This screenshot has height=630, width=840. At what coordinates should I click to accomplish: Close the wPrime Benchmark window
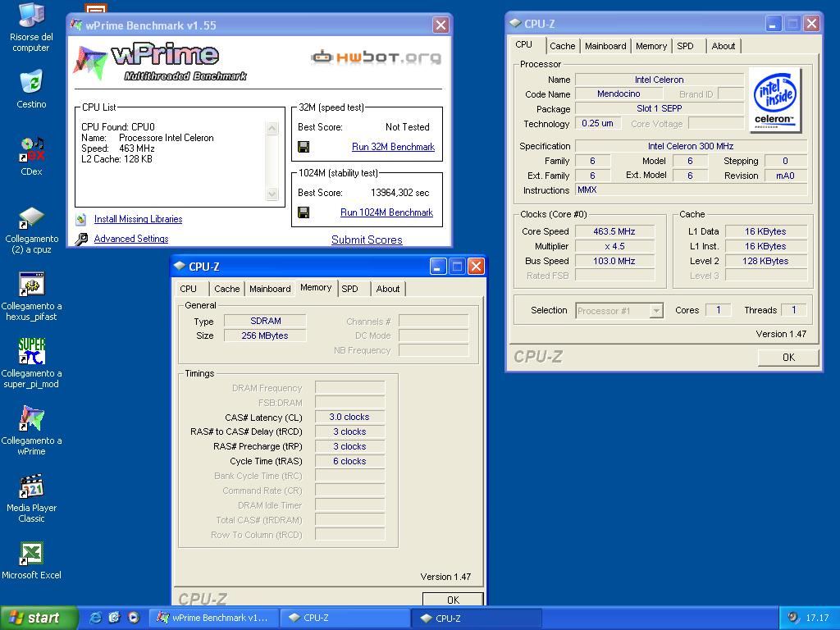[x=441, y=25]
